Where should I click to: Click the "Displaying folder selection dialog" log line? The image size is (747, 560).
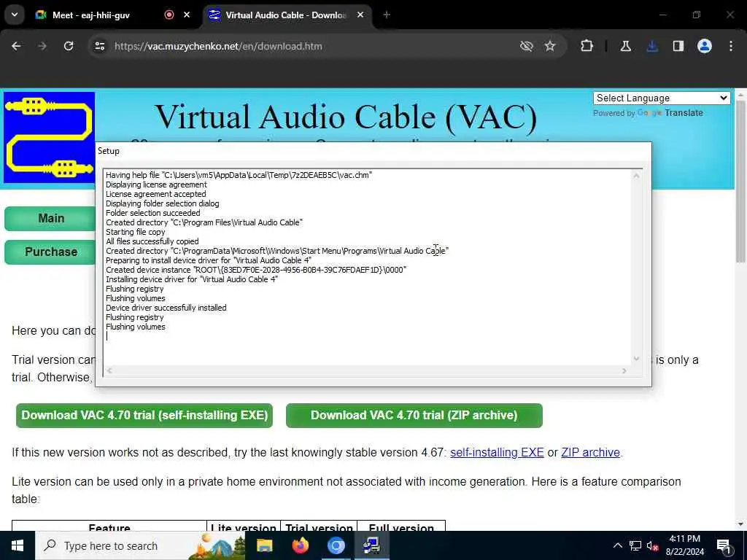163,203
